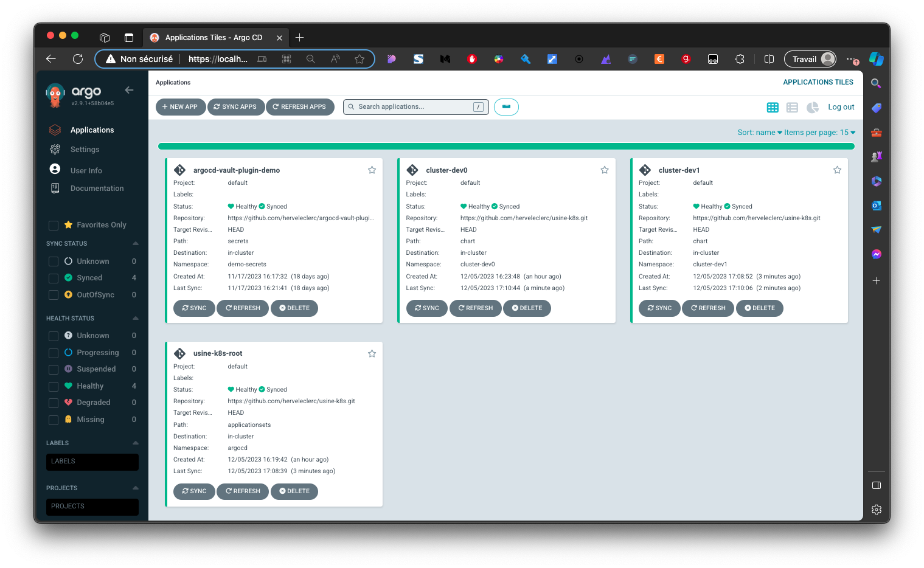Star the argocd-vault-plugin-demo application as favorite

click(372, 170)
